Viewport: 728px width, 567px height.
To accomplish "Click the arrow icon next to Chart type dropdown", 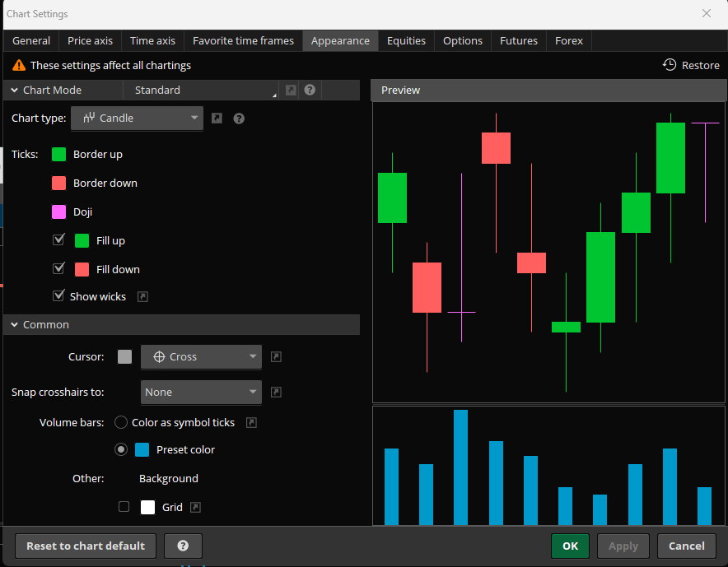I will (x=217, y=119).
